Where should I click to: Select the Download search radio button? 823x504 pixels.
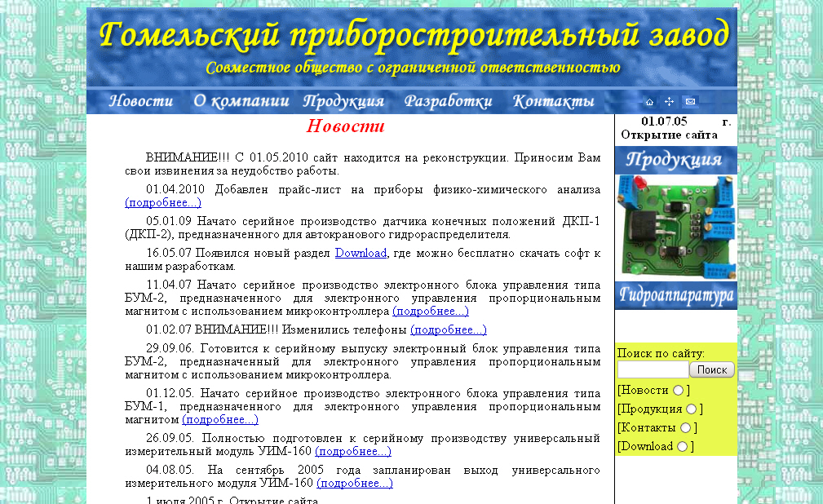click(x=682, y=447)
